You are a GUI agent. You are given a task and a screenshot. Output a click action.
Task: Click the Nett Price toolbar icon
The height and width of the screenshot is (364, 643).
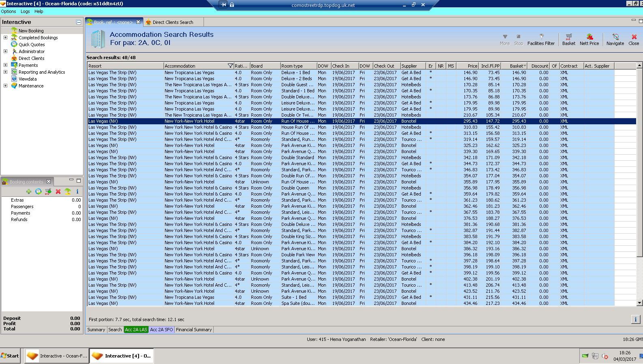click(589, 39)
